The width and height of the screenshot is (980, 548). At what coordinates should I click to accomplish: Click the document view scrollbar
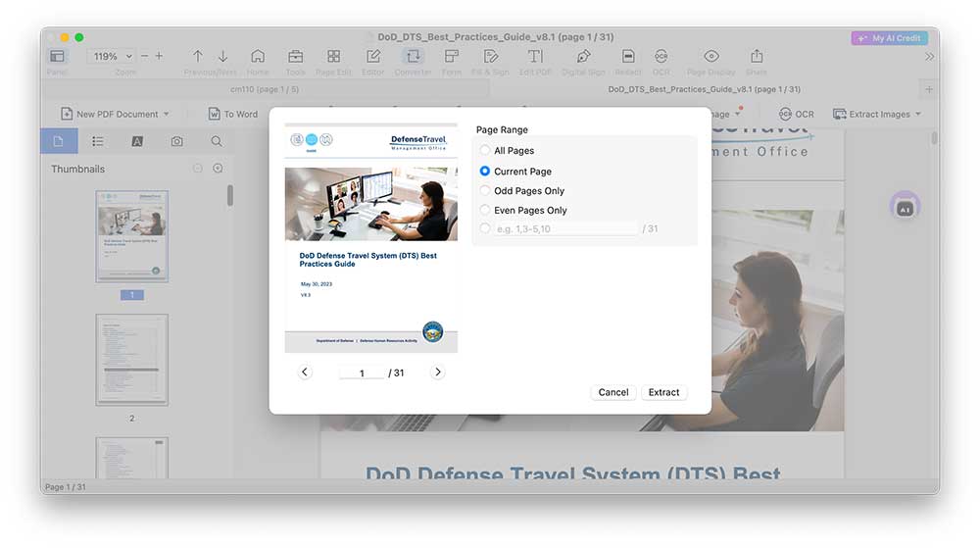tap(934, 138)
